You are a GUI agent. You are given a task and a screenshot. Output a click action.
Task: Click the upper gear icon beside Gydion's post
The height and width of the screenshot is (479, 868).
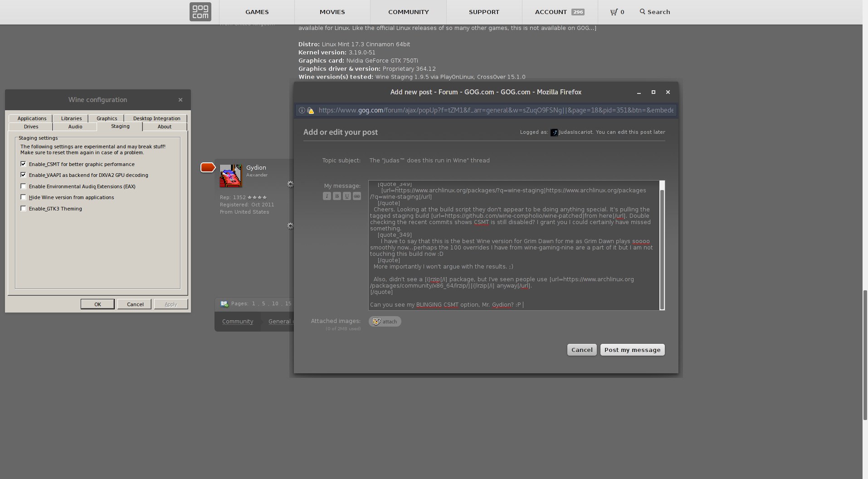(290, 184)
